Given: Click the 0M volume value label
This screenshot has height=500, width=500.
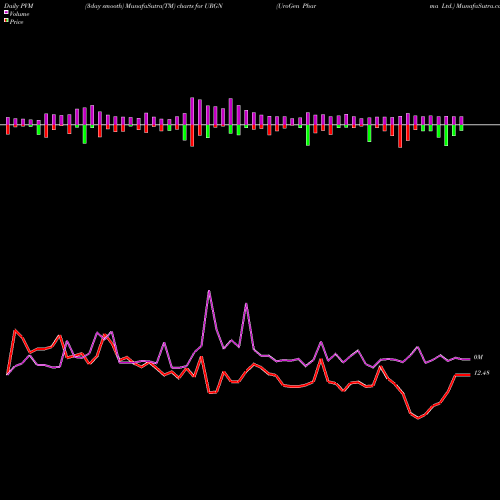Looking at the screenshot, I should tap(478, 357).
